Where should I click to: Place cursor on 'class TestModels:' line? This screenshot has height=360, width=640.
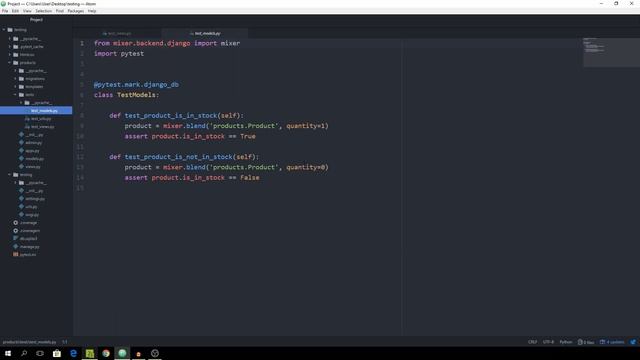[126, 95]
